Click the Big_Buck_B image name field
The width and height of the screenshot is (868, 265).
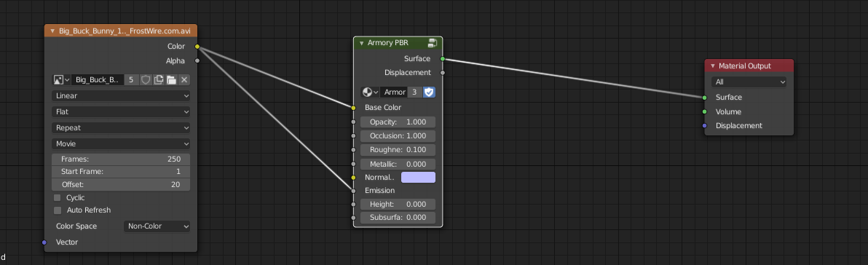[x=98, y=79]
